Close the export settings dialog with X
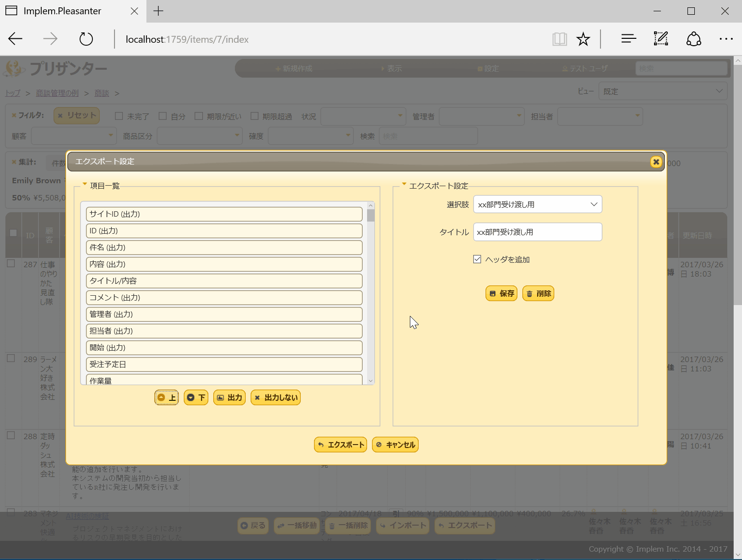Image resolution: width=742 pixels, height=560 pixels. click(x=656, y=162)
